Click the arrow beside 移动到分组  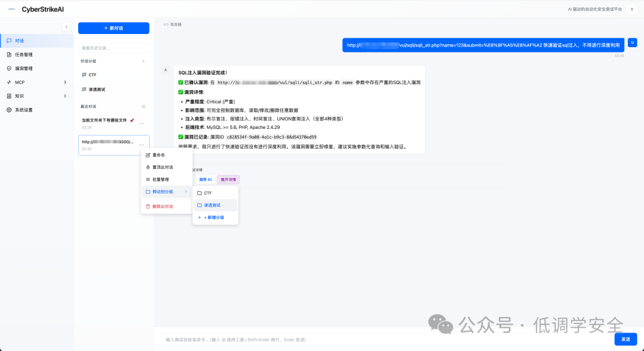(186, 192)
